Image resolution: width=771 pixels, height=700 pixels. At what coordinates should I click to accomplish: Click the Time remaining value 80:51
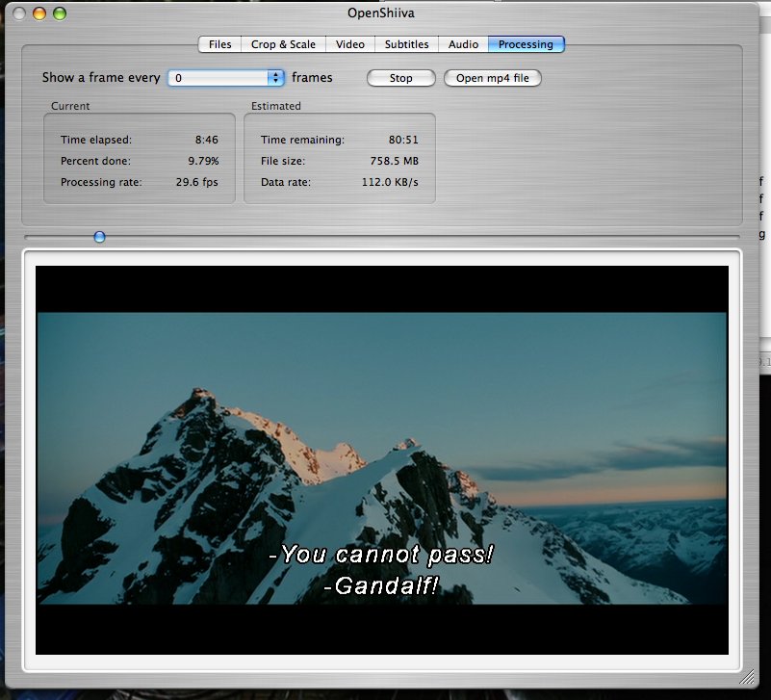[x=403, y=140]
